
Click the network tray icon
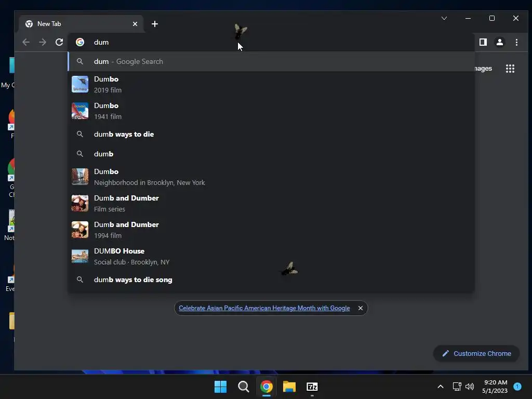point(457,387)
